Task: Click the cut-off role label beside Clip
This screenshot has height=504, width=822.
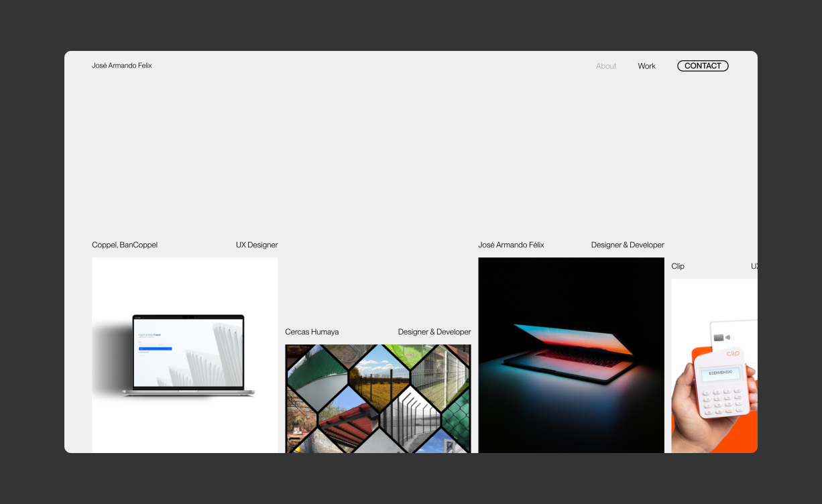Action: coord(754,267)
